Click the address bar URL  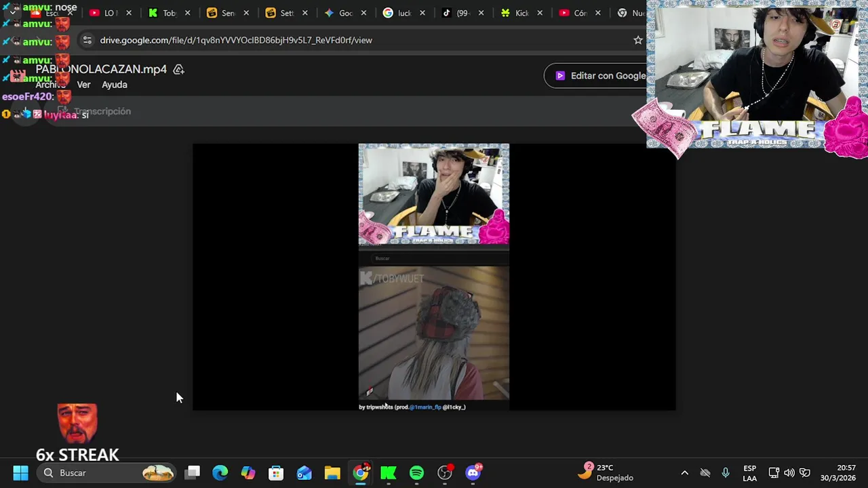point(236,40)
